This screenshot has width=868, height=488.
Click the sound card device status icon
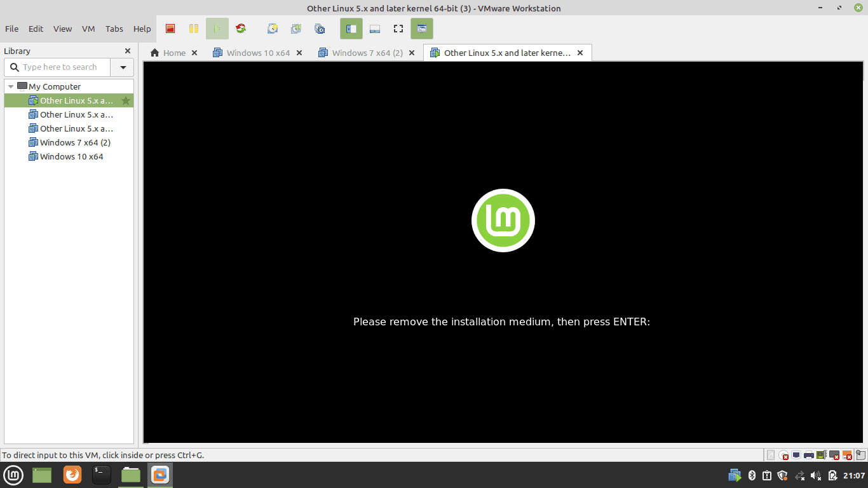[821, 455]
